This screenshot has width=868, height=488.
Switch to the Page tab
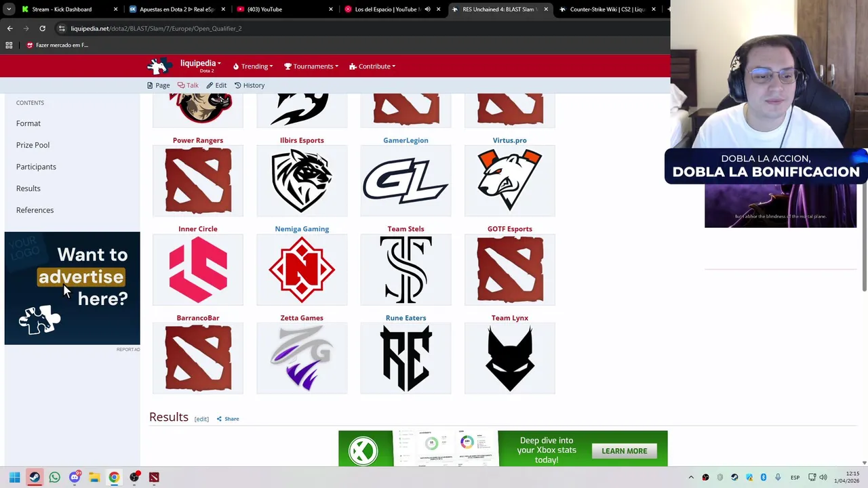tap(158, 85)
